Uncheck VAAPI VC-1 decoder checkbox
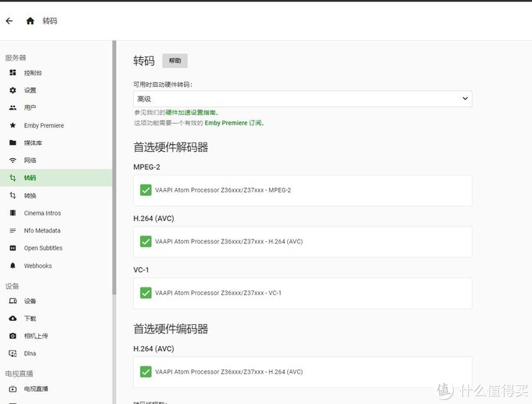The height and width of the screenshot is (404, 532). (x=146, y=293)
